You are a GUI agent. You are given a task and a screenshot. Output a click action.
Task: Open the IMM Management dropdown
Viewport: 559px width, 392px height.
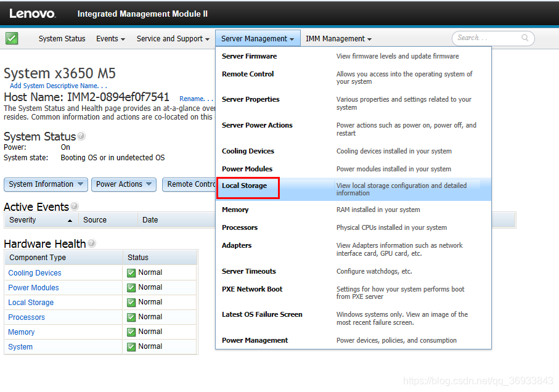[339, 38]
